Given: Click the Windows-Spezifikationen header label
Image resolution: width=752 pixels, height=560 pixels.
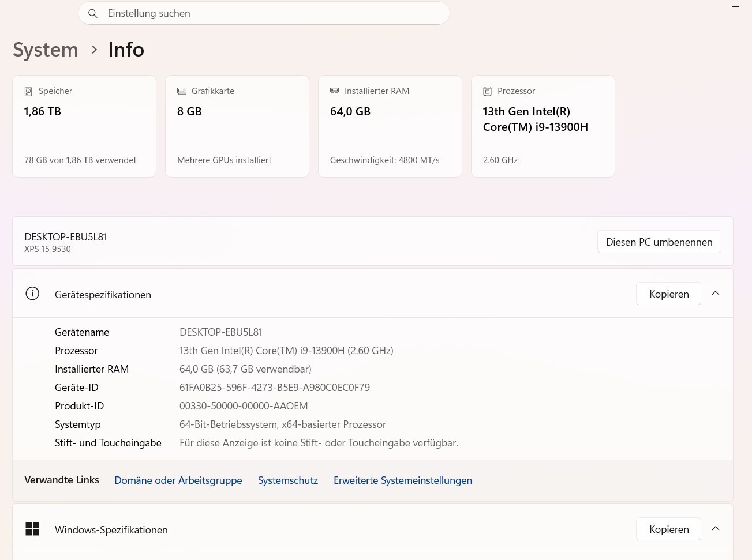Looking at the screenshot, I should tap(111, 530).
